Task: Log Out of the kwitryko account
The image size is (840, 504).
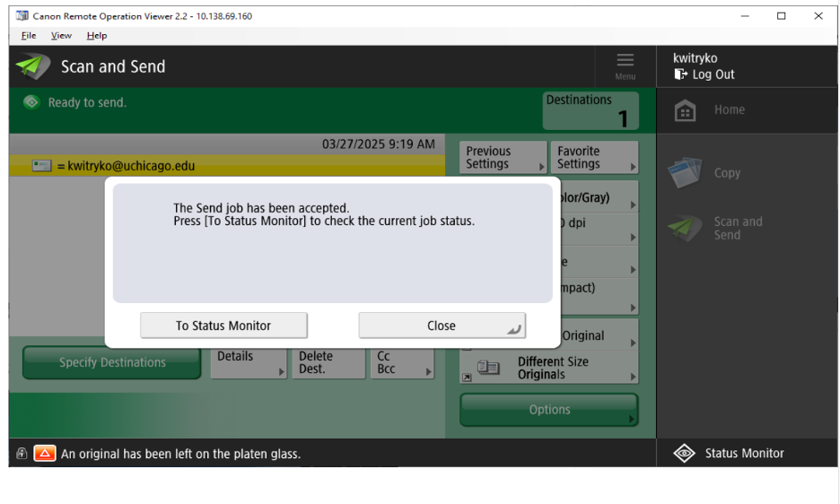Action: pos(704,74)
